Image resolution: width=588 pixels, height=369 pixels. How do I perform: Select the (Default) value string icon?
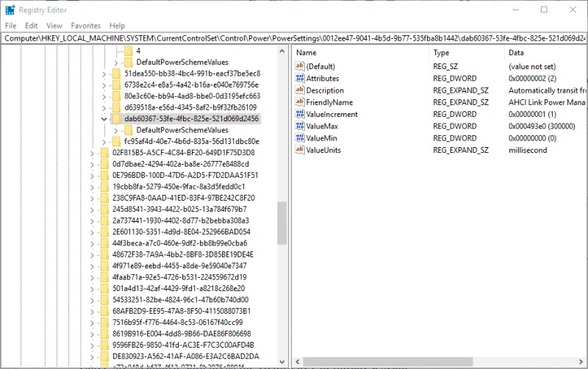[300, 66]
